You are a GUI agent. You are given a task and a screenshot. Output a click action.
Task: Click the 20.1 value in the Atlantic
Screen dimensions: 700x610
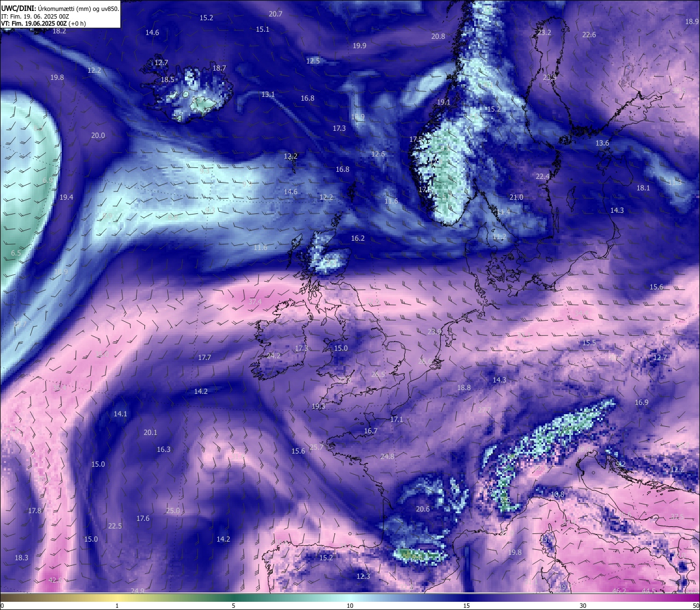150,433
